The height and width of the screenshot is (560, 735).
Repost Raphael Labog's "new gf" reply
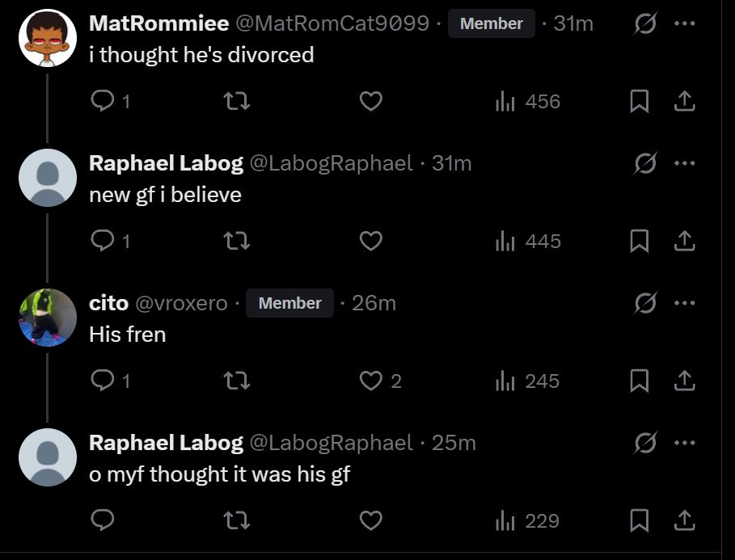pos(237,241)
